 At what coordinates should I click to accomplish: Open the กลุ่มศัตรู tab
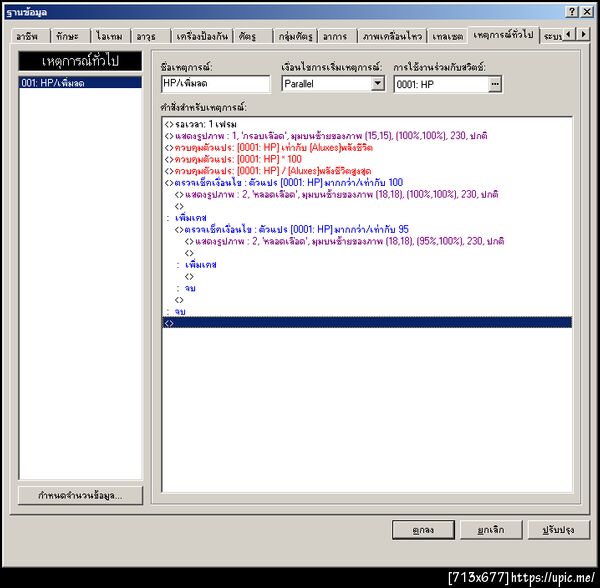(x=295, y=37)
